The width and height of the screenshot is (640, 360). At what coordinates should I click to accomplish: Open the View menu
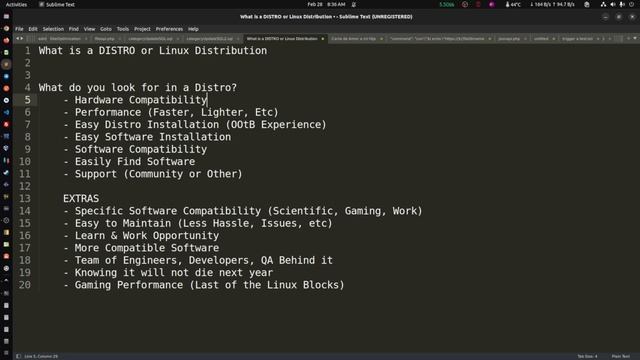89,29
